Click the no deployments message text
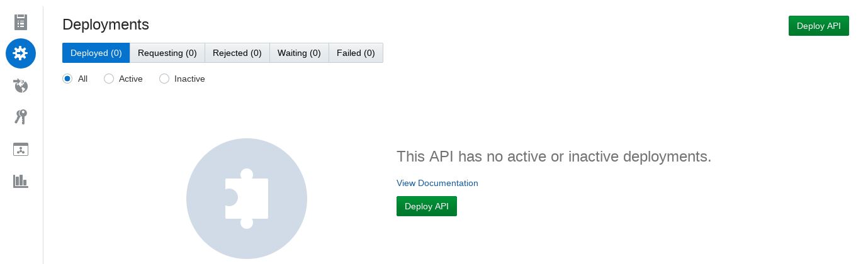This screenshot has width=868, height=264. click(x=553, y=157)
